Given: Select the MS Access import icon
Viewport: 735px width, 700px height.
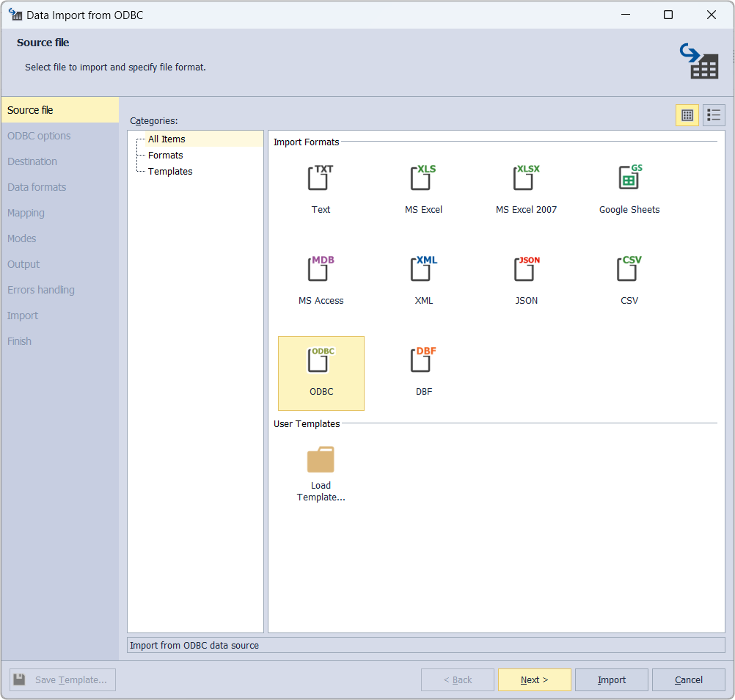Looking at the screenshot, I should click(x=321, y=279).
